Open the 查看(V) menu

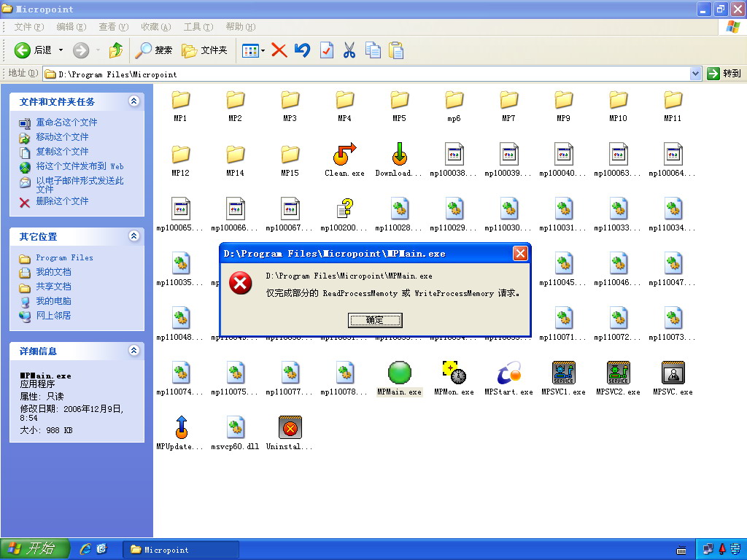click(113, 27)
